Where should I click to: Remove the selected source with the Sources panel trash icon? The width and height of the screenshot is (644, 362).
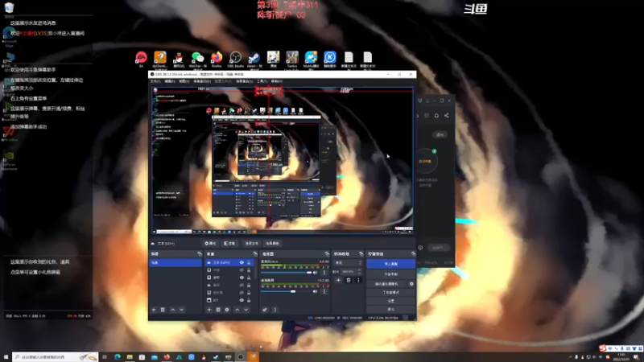tap(218, 310)
